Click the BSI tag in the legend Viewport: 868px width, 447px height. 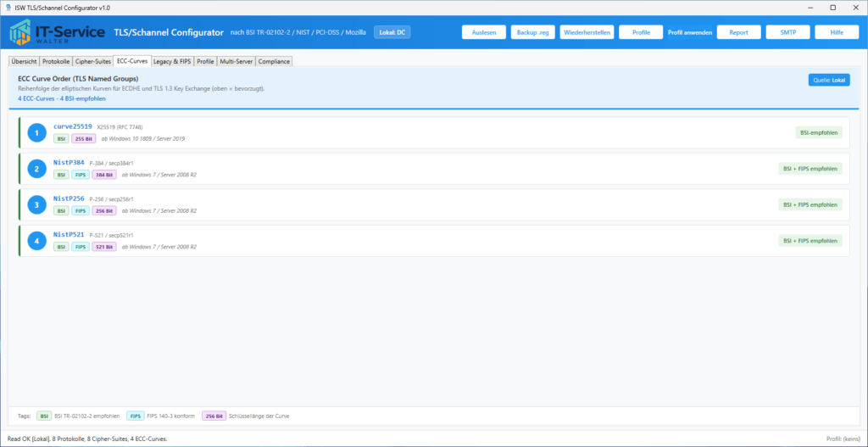pyautogui.click(x=44, y=416)
